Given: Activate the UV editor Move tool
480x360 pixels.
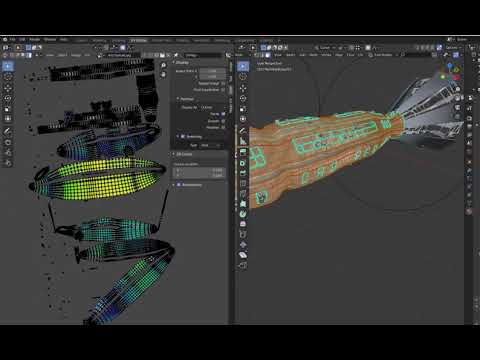Looking at the screenshot, I should (x=8, y=88).
